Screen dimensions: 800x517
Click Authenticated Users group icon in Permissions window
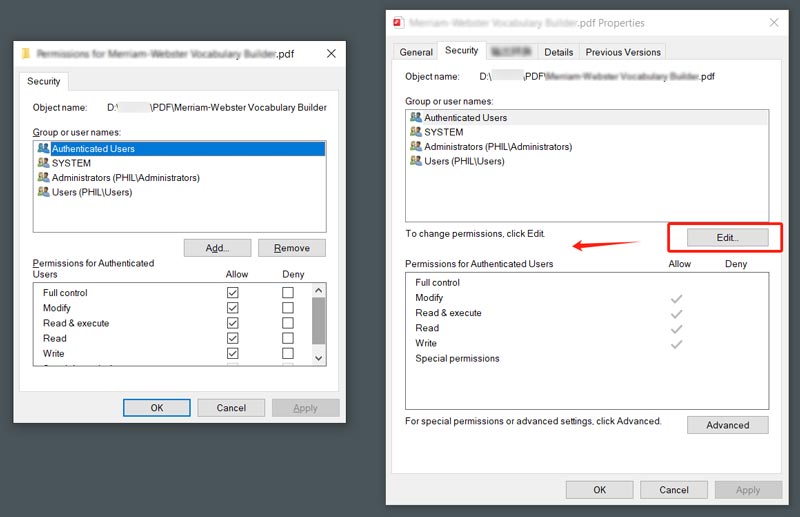click(43, 148)
